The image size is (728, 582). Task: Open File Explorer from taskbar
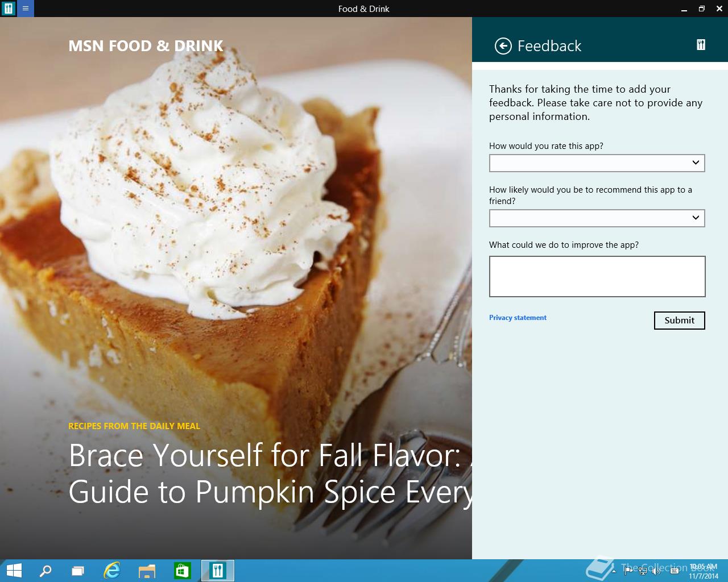[x=147, y=571]
